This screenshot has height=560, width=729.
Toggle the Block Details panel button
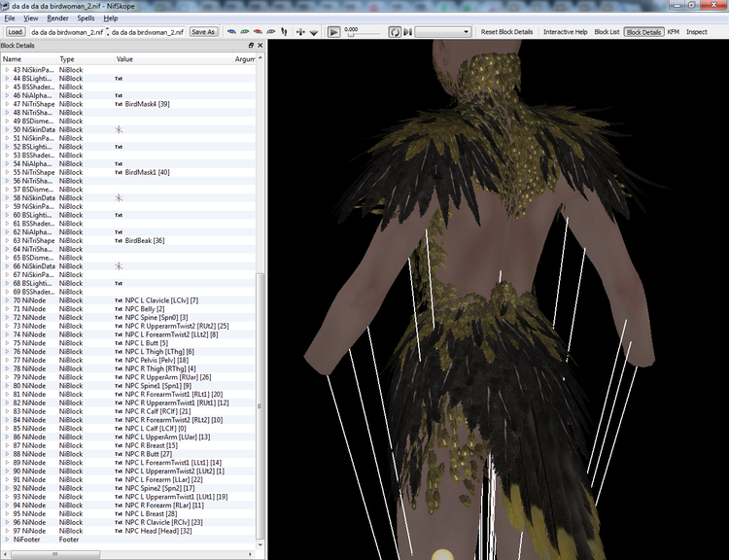point(643,32)
